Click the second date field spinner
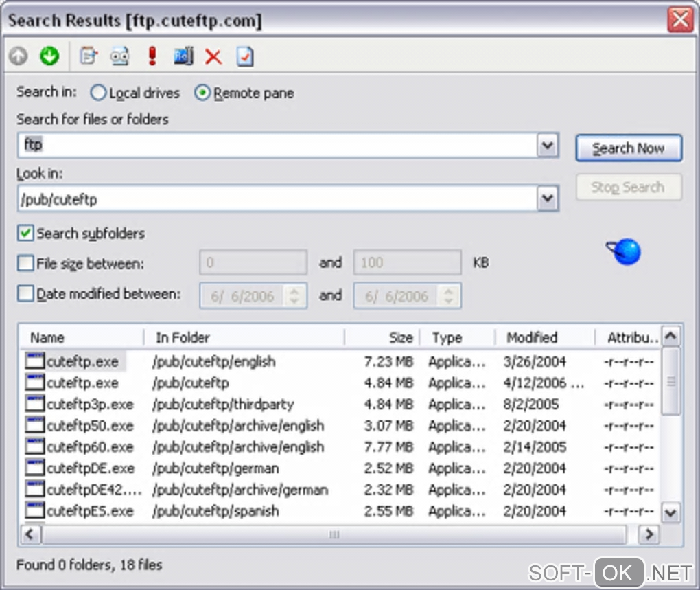This screenshot has height=590, width=700. pos(448,295)
